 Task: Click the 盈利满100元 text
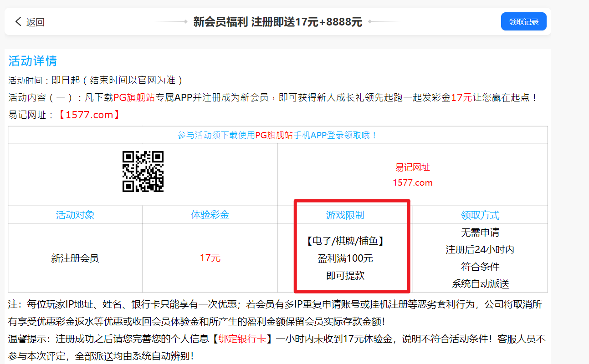(345, 258)
